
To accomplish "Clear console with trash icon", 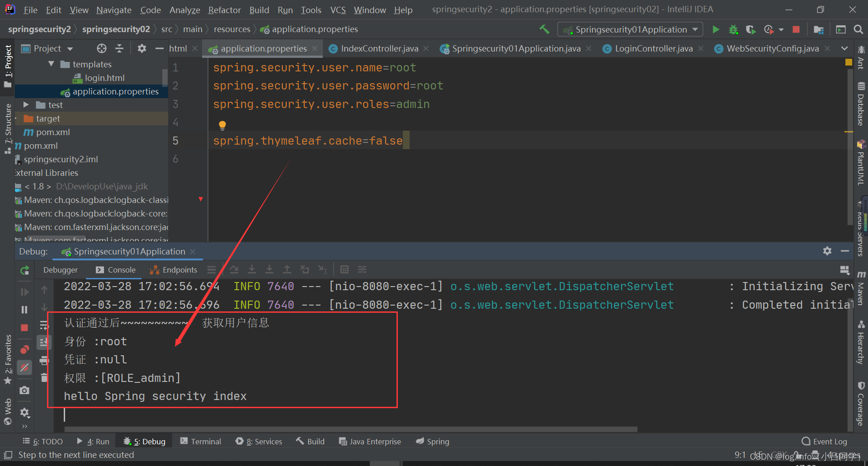I will click(44, 378).
